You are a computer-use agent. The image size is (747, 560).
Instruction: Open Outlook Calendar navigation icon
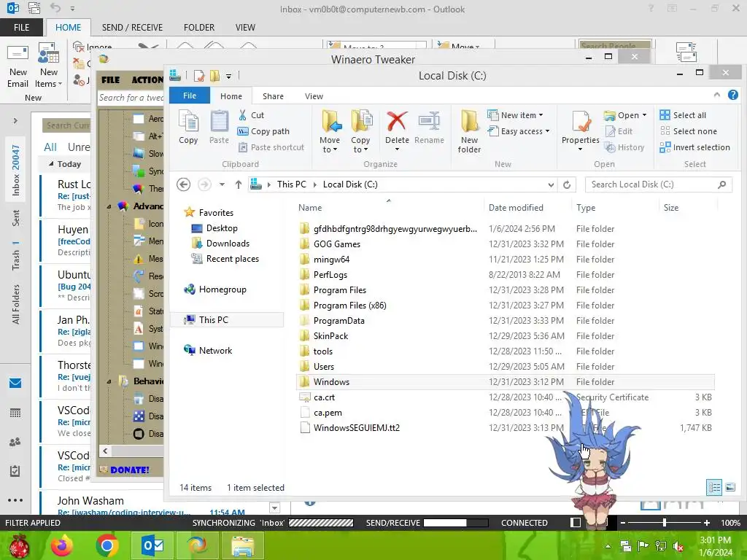tap(15, 413)
